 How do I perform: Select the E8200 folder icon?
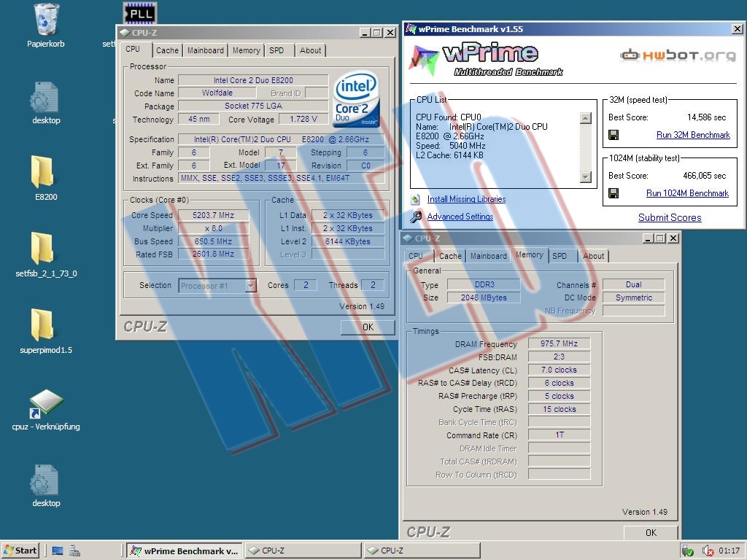click(43, 171)
